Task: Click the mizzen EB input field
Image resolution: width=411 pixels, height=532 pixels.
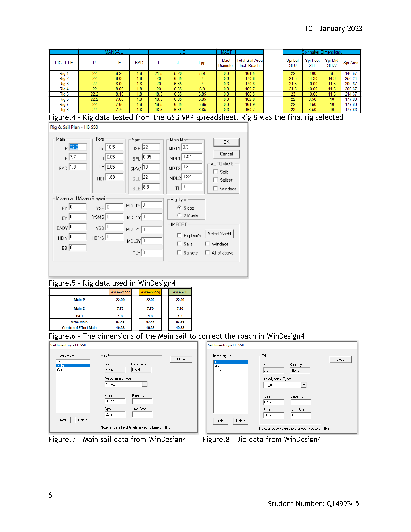Action: click(78, 248)
